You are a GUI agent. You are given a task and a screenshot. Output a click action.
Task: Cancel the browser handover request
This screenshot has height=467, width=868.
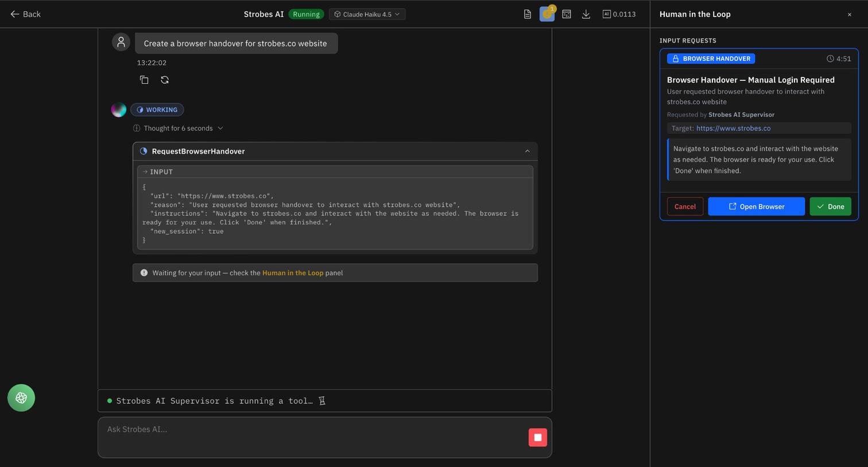(685, 207)
